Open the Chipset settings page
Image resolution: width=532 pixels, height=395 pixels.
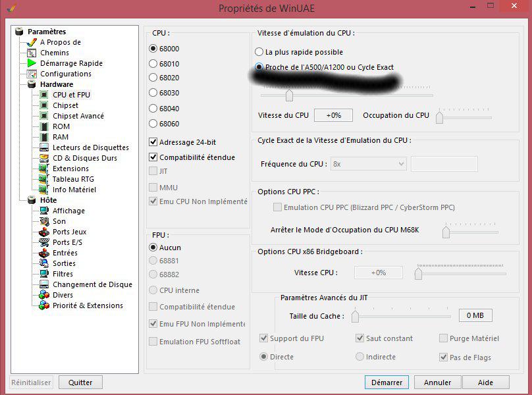click(65, 105)
